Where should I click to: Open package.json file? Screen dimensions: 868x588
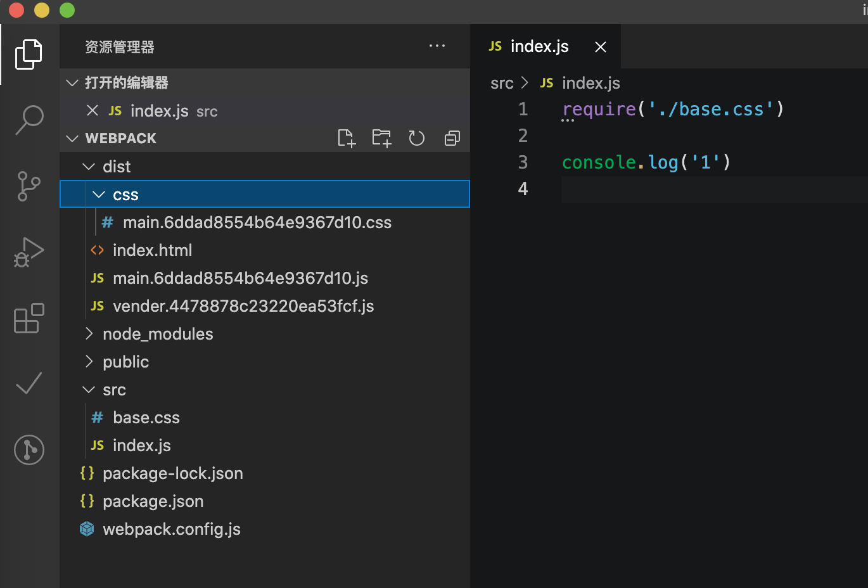265,501
